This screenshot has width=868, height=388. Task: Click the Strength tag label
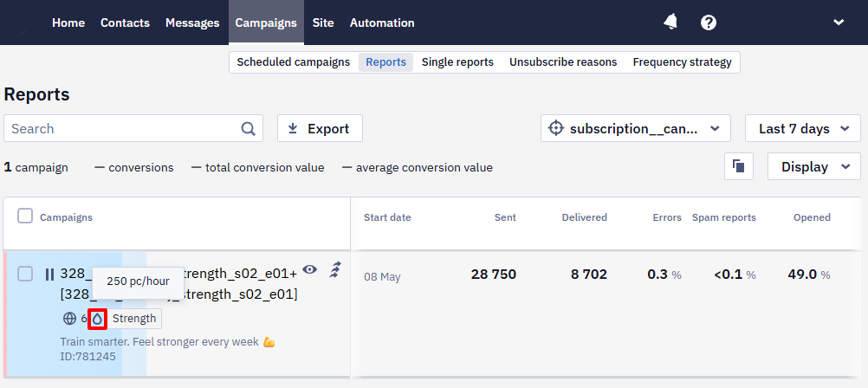[x=134, y=318]
